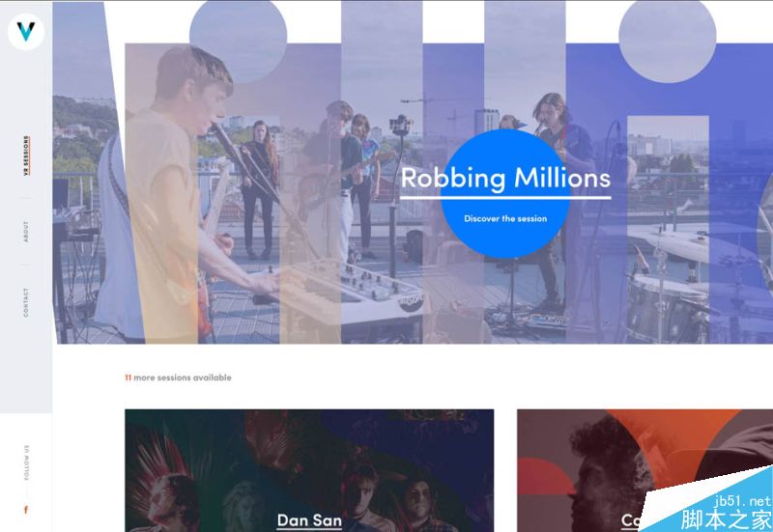The height and width of the screenshot is (532, 773).
Task: Click the V logo icon
Action: (x=26, y=32)
